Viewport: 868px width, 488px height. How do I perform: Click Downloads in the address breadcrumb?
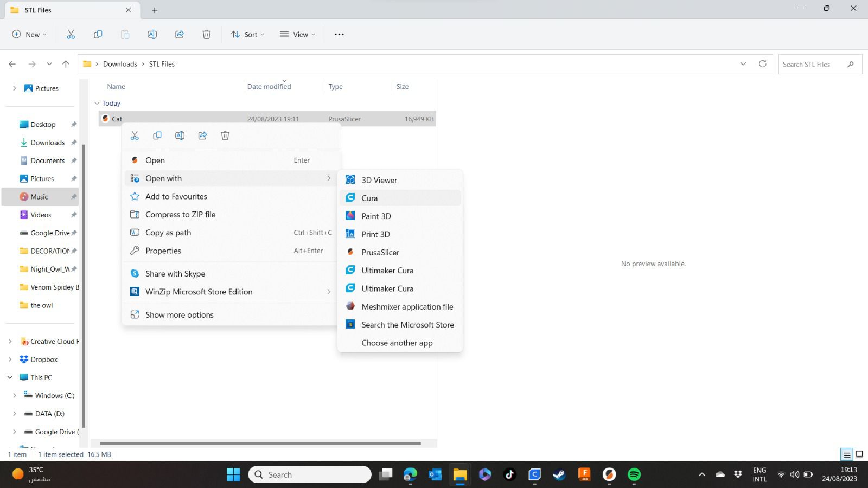pyautogui.click(x=120, y=64)
